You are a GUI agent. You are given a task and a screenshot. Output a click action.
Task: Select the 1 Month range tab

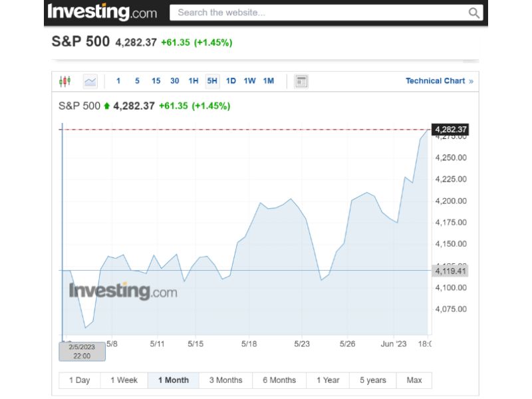(x=174, y=380)
